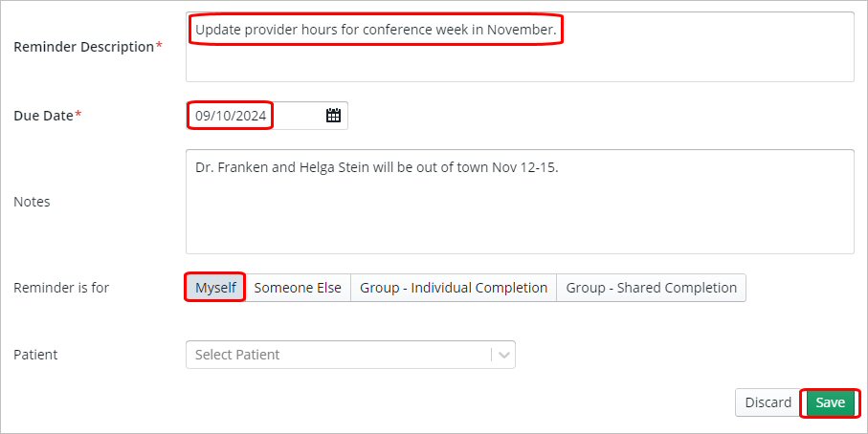Click the "Reminder is for" label
Screen dimensions: 868x434
click(x=61, y=288)
